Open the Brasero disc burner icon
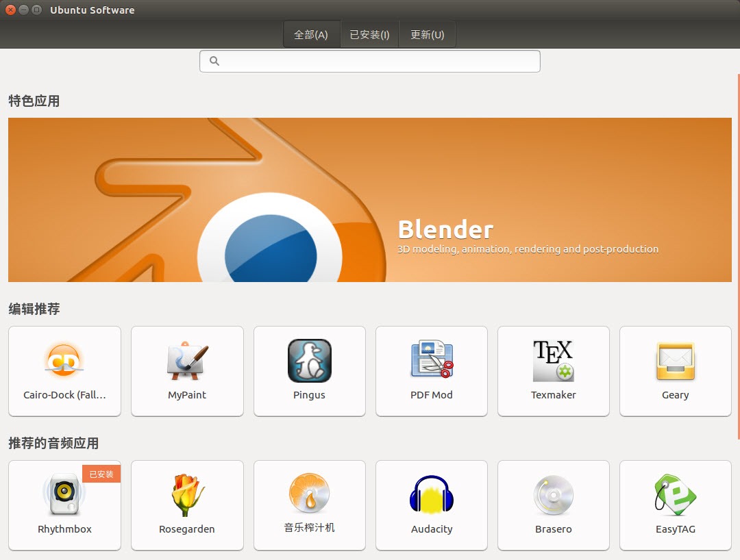The image size is (740, 560). (x=554, y=494)
